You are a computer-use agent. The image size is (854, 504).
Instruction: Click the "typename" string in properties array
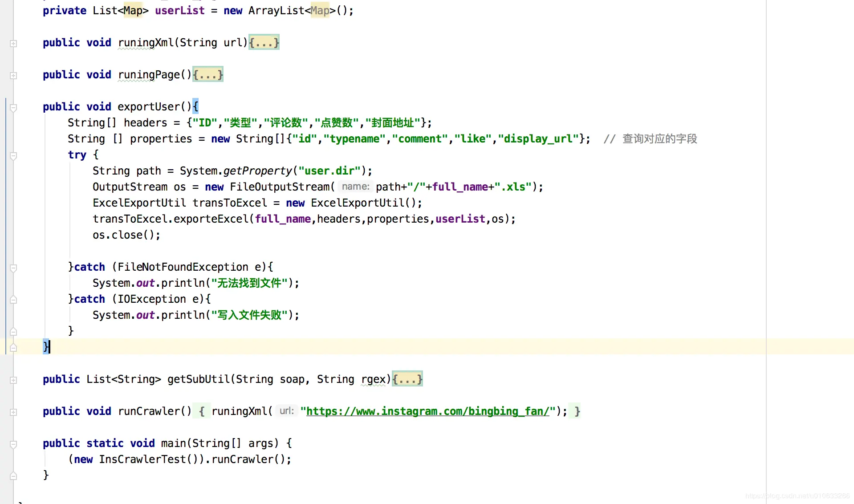click(354, 138)
